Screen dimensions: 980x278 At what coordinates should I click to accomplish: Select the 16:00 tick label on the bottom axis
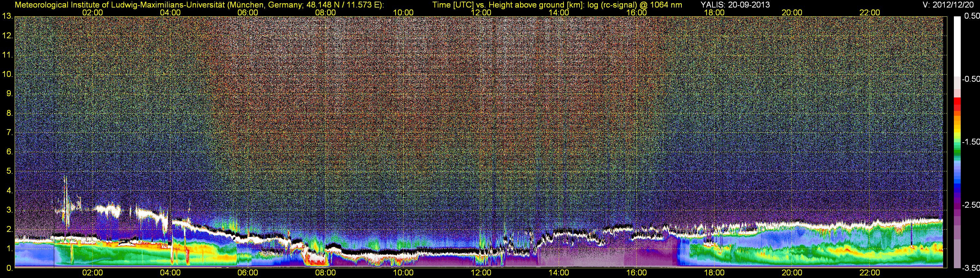pyautogui.click(x=636, y=273)
